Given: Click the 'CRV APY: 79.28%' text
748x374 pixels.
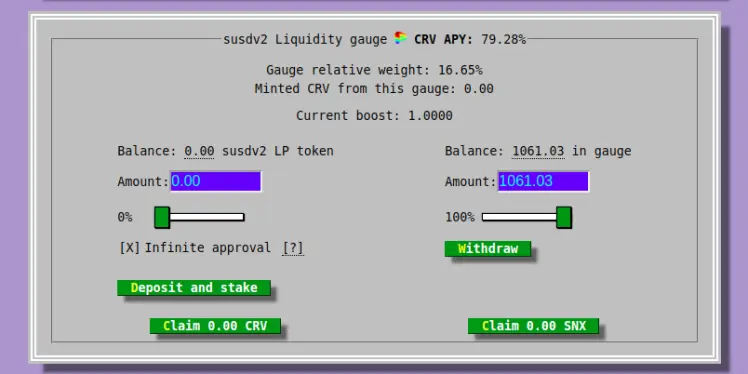Looking at the screenshot, I should [470, 39].
